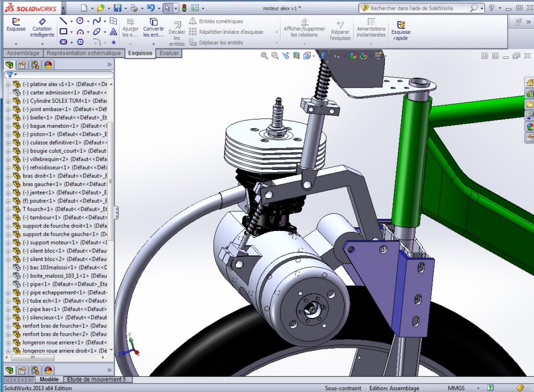This screenshot has height=392, width=534.
Task: Select the Point sketch tool
Action: [113, 42]
